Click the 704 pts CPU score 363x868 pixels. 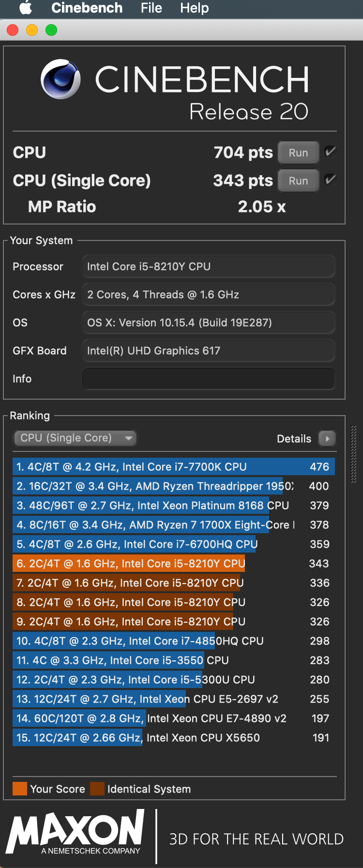tap(243, 152)
